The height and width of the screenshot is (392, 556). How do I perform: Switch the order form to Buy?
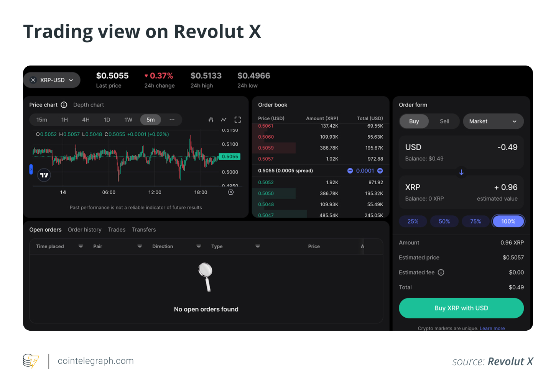click(414, 121)
